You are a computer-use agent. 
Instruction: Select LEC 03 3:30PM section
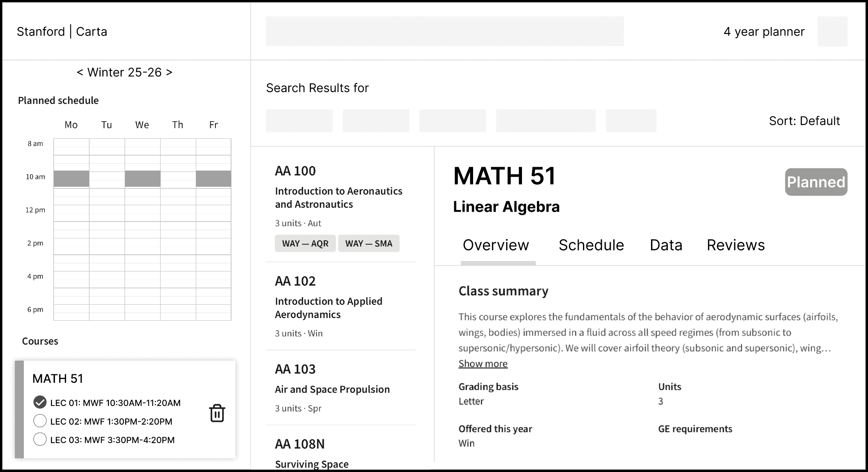click(x=40, y=439)
